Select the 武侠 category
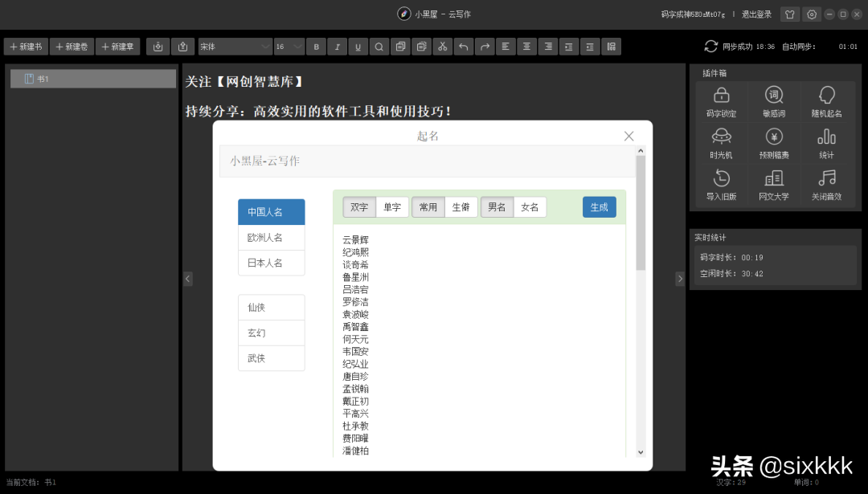Viewport: 868px width, 494px height. [x=272, y=358]
